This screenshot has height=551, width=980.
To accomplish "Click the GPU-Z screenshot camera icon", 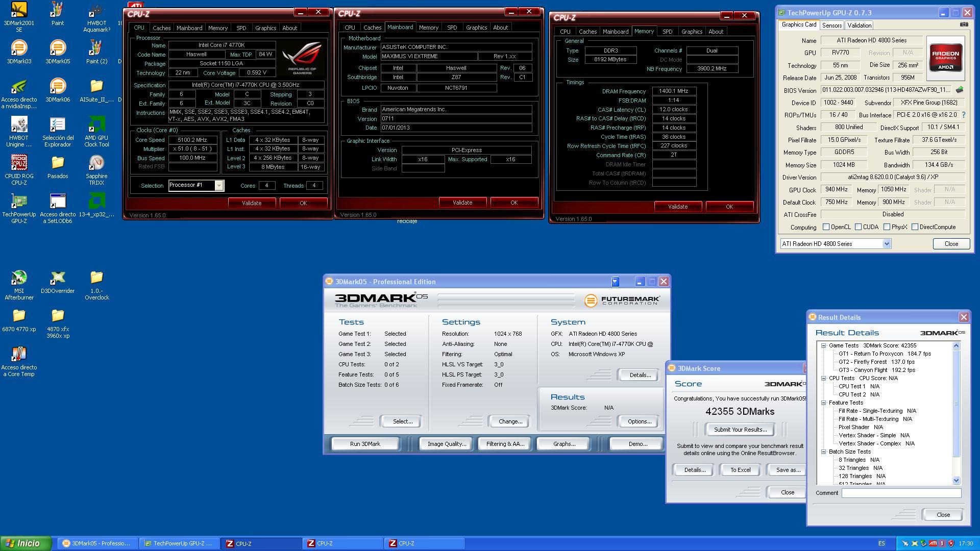I will (964, 24).
